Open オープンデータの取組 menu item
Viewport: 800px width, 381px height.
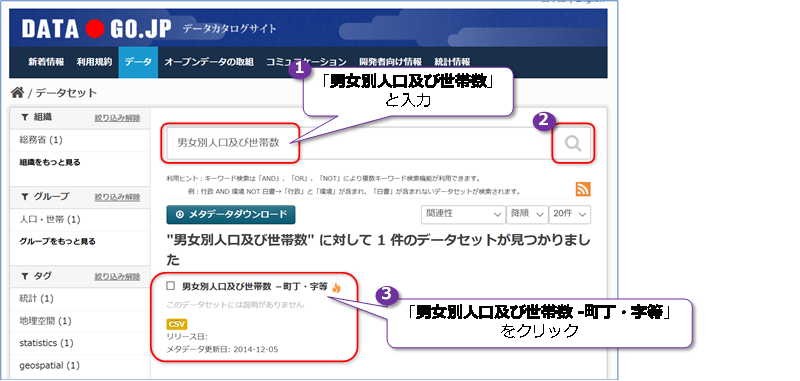[x=209, y=62]
